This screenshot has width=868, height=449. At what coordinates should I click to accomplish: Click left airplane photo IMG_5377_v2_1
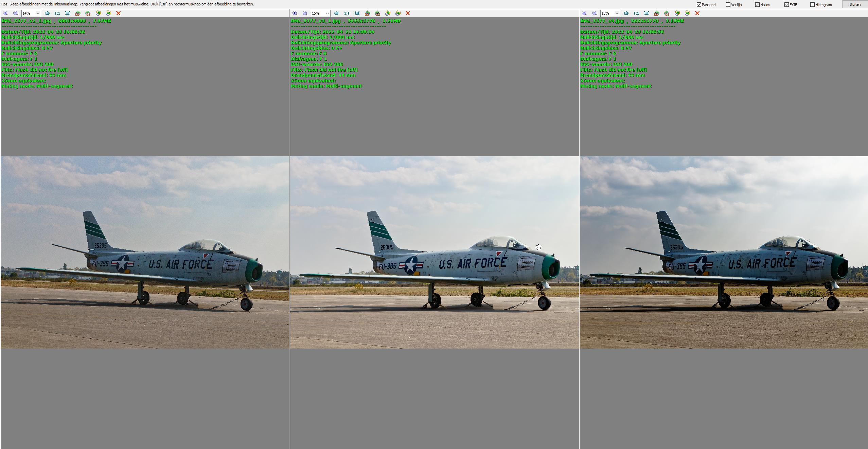[x=145, y=252]
